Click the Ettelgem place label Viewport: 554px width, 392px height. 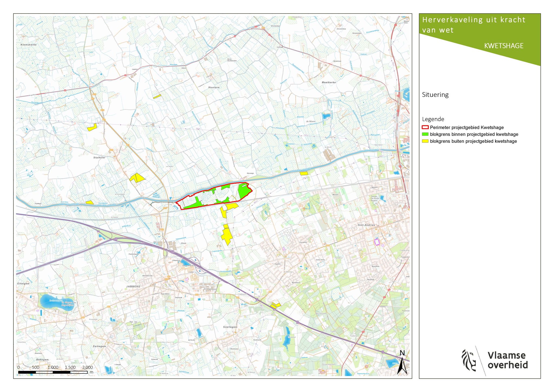23,284
